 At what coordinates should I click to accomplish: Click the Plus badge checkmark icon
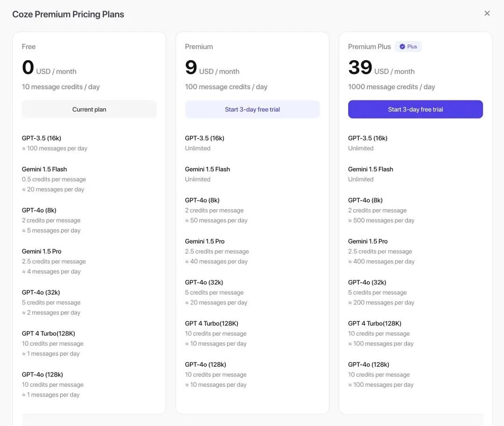click(402, 47)
